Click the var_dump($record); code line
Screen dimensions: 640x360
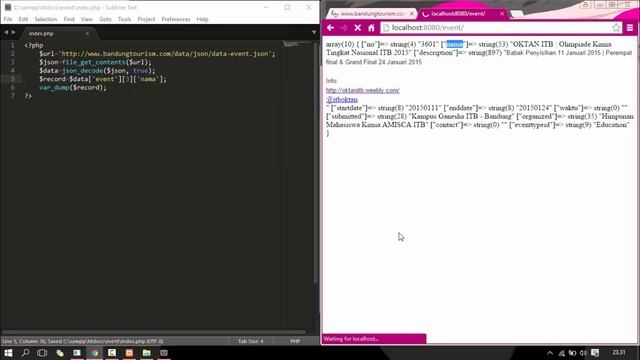click(73, 87)
